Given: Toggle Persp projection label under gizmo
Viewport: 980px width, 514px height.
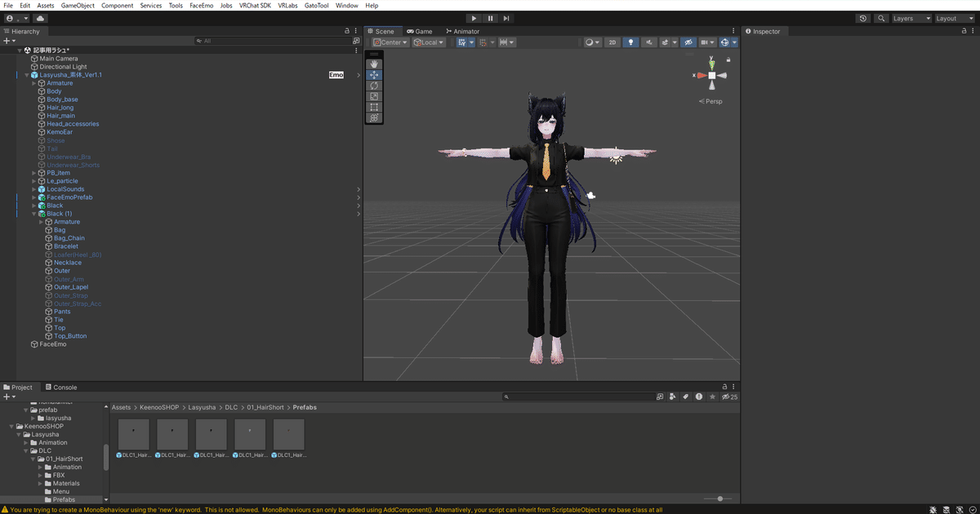Looking at the screenshot, I should (710, 101).
